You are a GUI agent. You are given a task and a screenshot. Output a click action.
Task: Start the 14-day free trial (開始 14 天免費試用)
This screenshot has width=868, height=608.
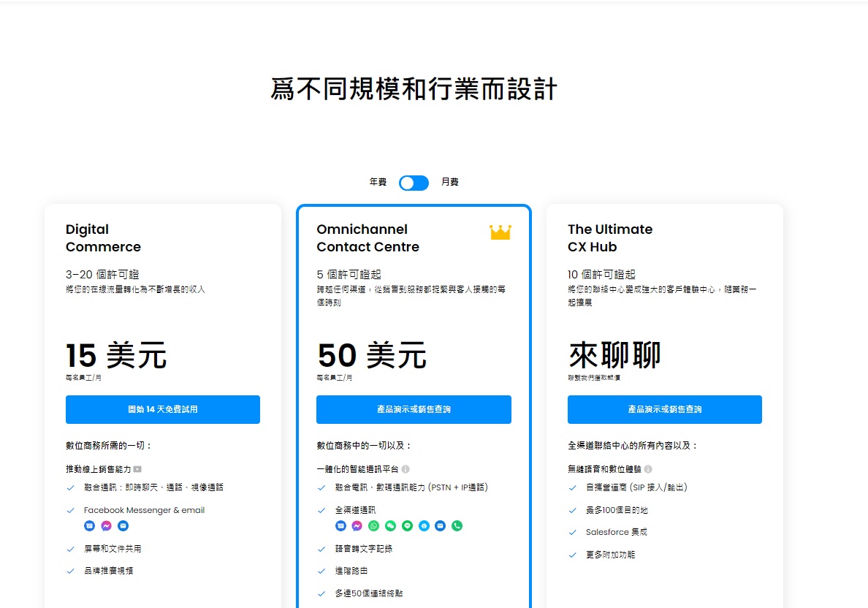(163, 410)
